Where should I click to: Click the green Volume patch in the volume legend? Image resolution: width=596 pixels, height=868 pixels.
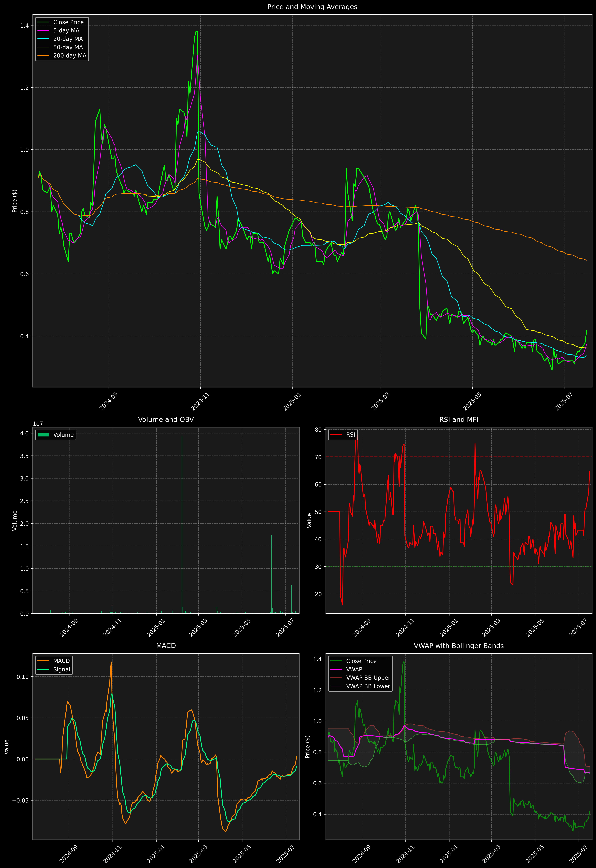(43, 435)
